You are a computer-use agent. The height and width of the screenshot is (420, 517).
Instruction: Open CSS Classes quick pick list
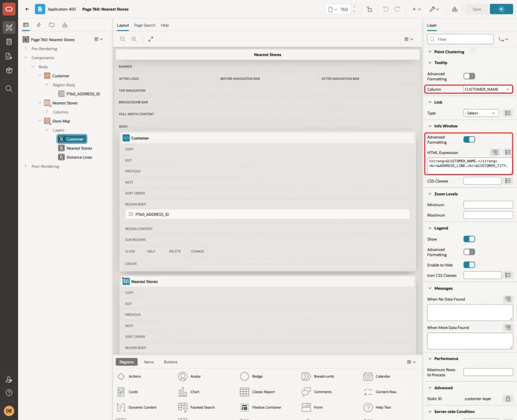pyautogui.click(x=508, y=181)
